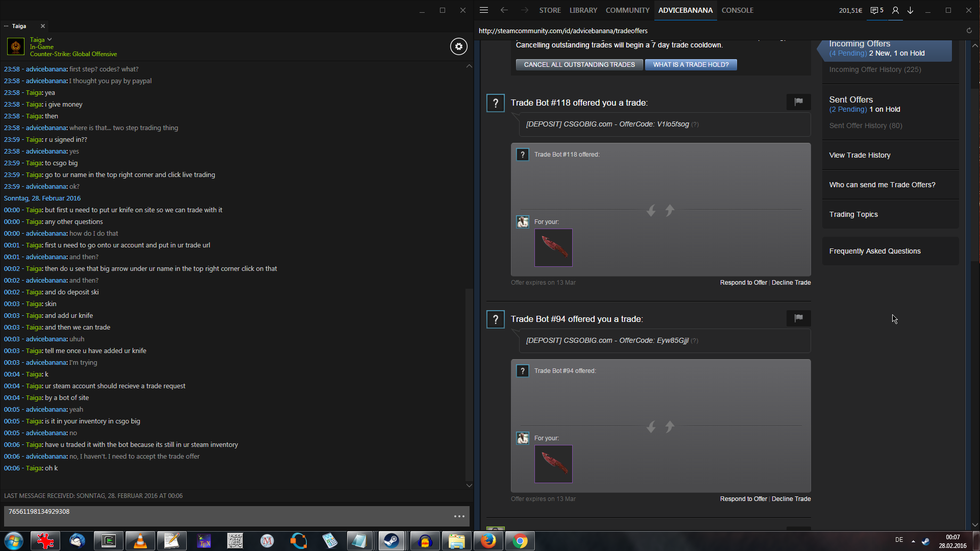
Task: Open the chat input options ellipsis menu
Action: (459, 516)
